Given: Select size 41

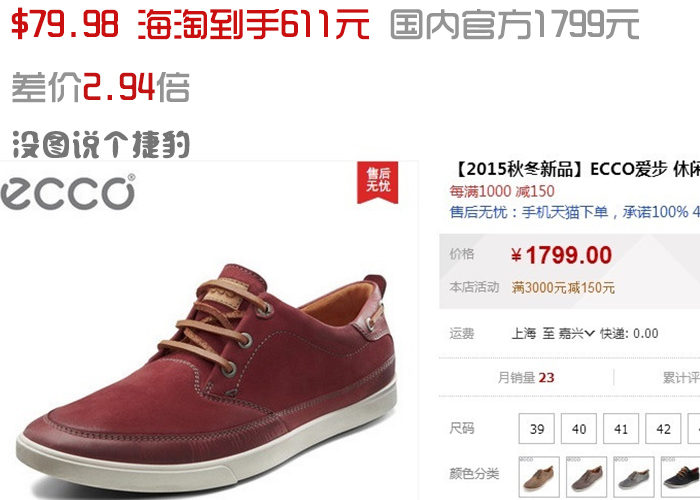Looking at the screenshot, I should tap(621, 429).
